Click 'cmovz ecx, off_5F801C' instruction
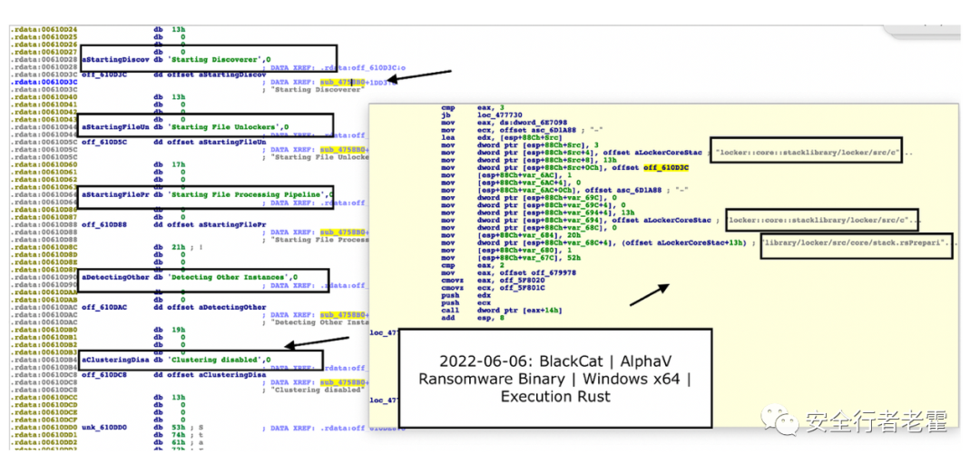Viewport: 980px width, 465px height. click(x=492, y=288)
